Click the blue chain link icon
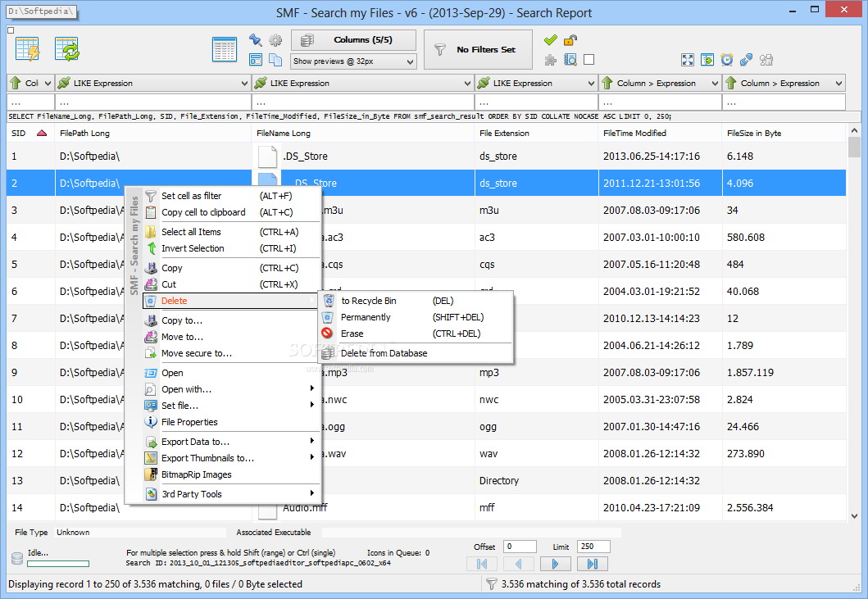This screenshot has height=599, width=868. click(746, 60)
